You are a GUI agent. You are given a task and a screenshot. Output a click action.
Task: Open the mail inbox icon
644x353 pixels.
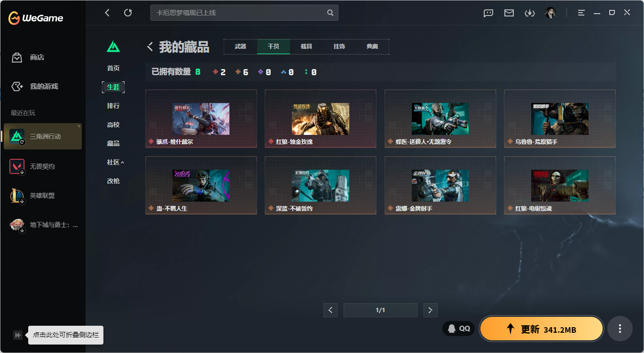[509, 13]
